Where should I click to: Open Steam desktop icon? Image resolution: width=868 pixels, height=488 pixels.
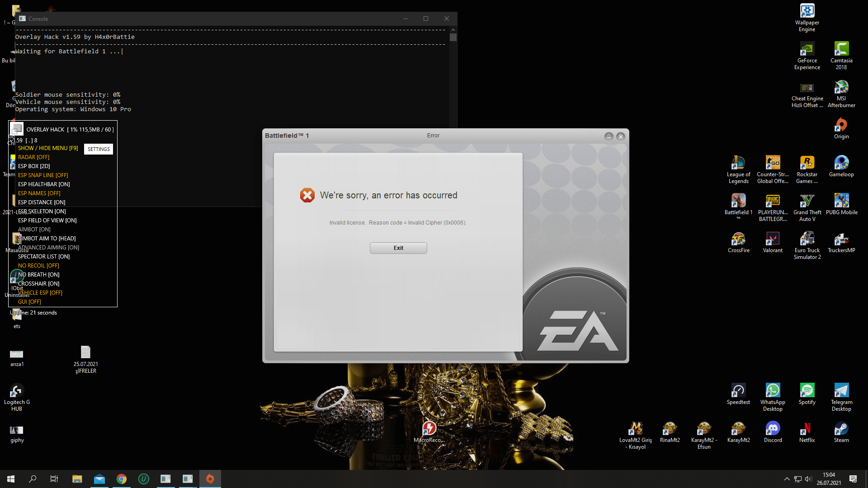[x=841, y=432]
